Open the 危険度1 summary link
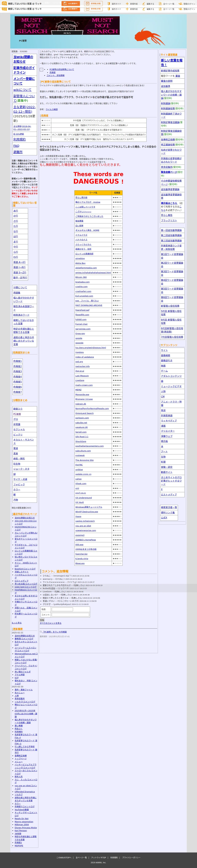 [17, 361]
